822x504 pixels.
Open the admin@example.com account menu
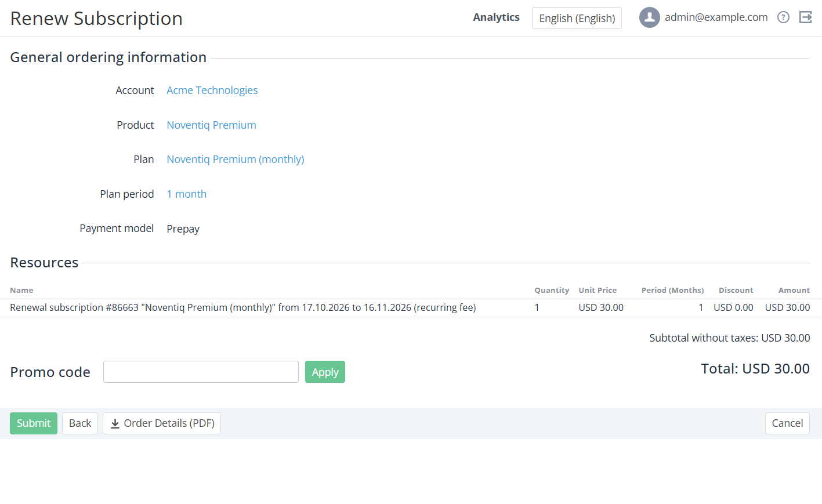(x=716, y=17)
